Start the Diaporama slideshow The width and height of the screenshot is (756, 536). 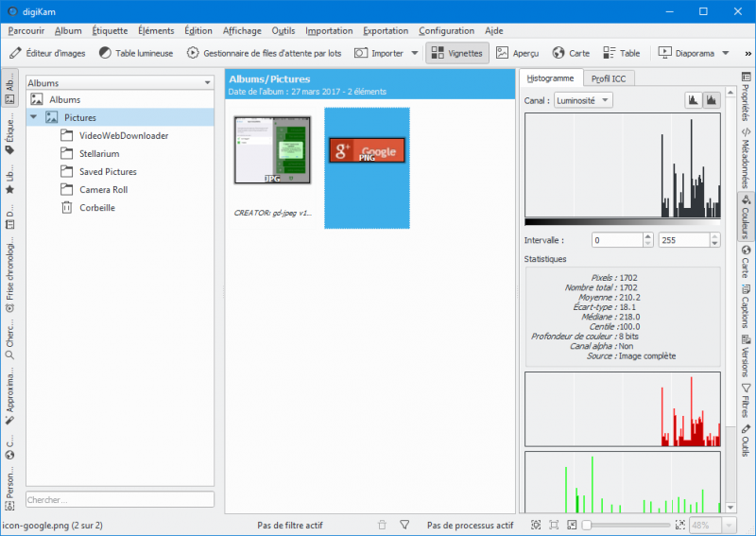point(686,53)
